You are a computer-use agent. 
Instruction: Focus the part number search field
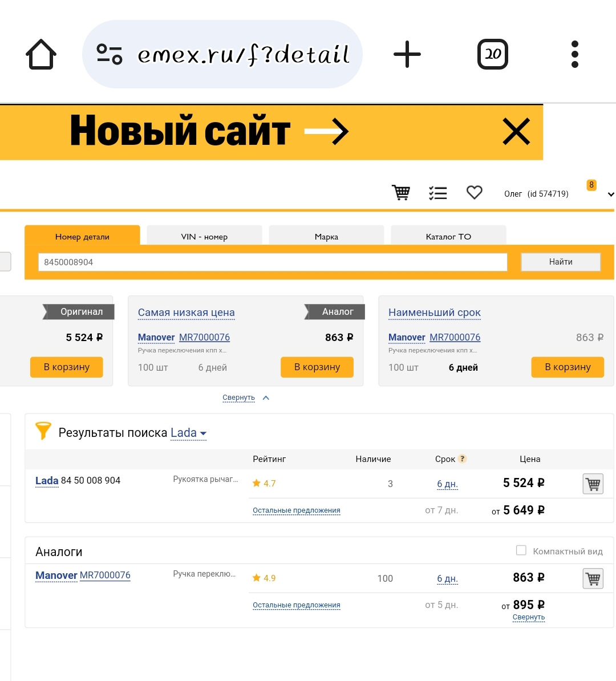273,262
